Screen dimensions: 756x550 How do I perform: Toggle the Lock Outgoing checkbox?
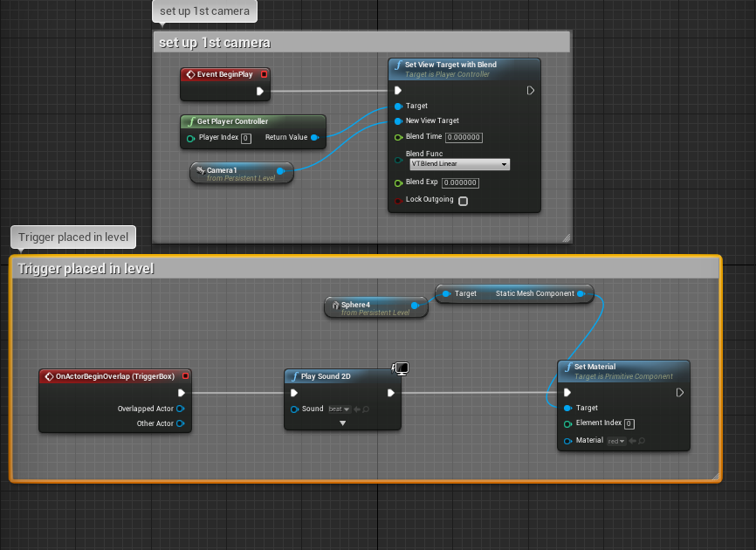[x=463, y=201]
